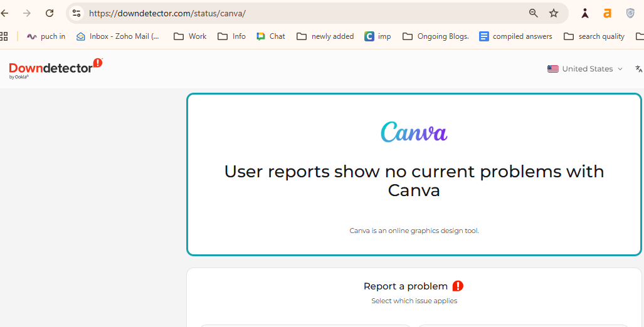Click the downdetector.com URL in address bar
Screen dimensions: 644x327
click(167, 14)
